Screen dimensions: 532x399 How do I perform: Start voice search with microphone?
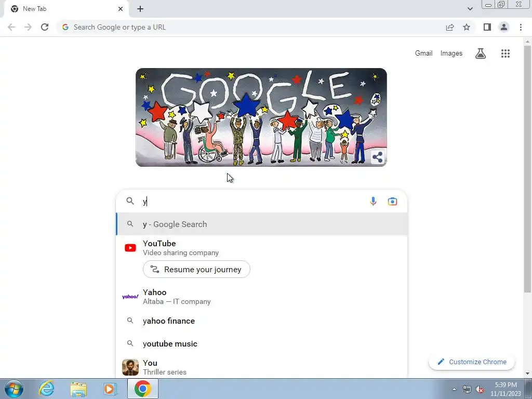(x=373, y=201)
